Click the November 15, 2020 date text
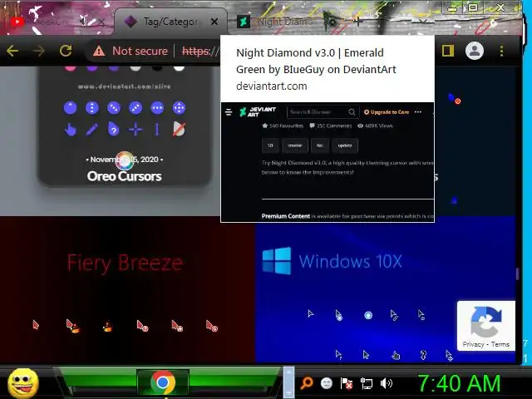Screen dimensions: 532x399 click(124, 160)
